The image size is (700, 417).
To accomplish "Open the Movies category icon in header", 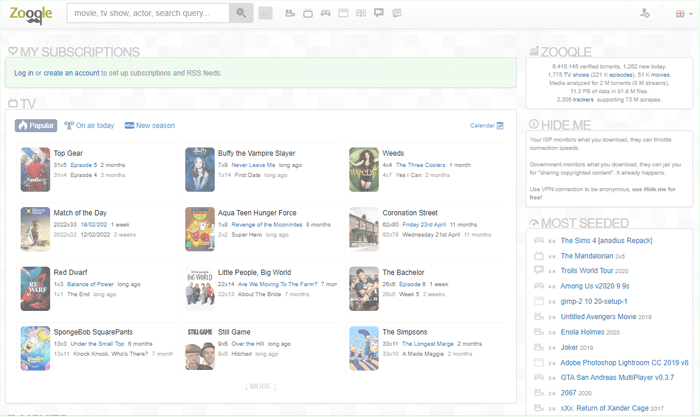I will 290,13.
